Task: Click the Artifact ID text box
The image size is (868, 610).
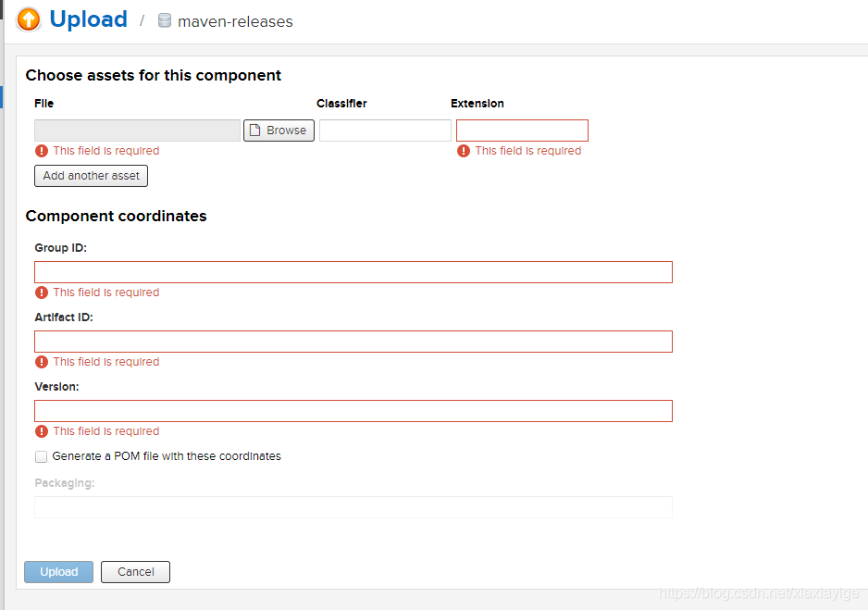Action: (x=353, y=342)
